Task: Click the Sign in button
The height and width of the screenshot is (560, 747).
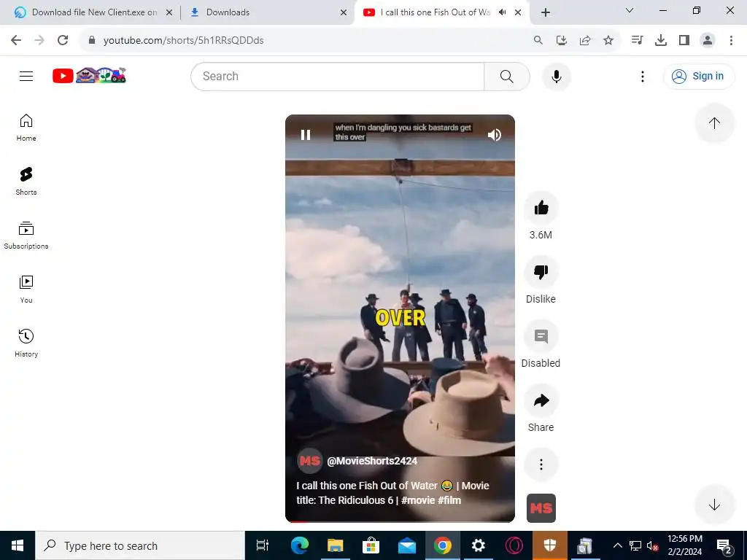Action: tap(699, 76)
